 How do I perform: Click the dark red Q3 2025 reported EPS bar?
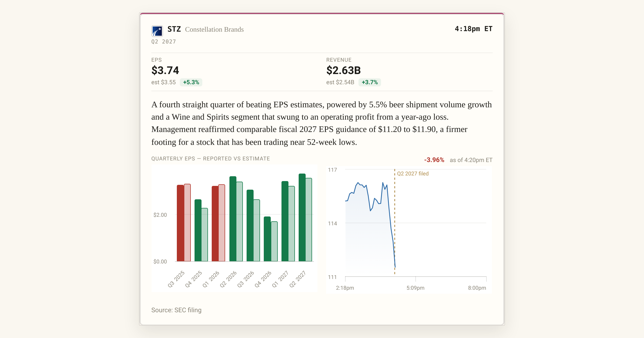coord(180,223)
